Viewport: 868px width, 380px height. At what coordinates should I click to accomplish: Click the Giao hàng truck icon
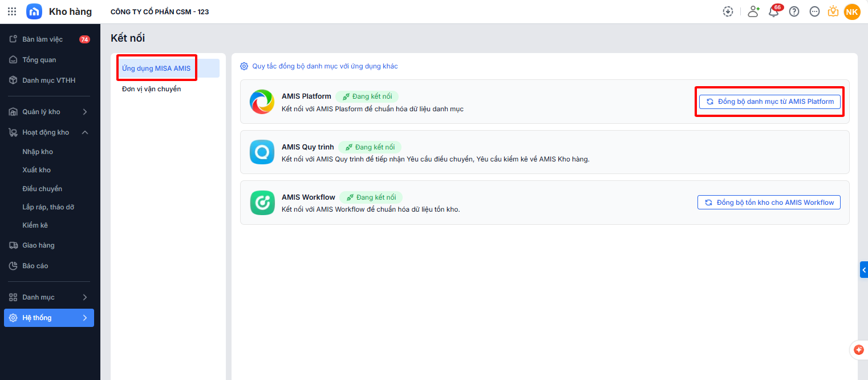(x=13, y=245)
